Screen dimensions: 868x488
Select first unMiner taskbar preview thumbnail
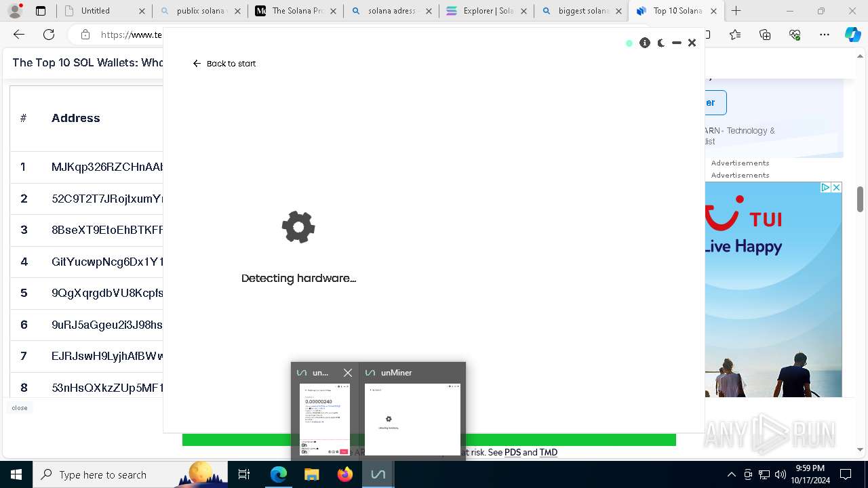(x=325, y=420)
